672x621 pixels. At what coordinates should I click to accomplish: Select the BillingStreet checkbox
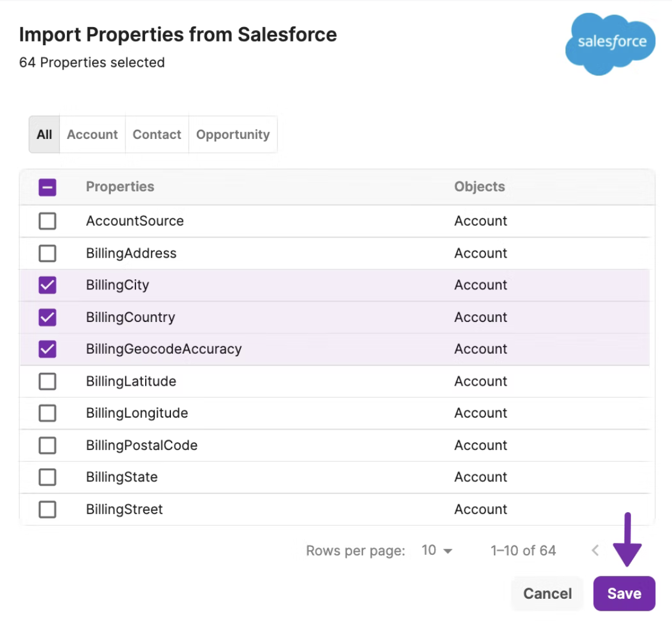pyautogui.click(x=47, y=510)
